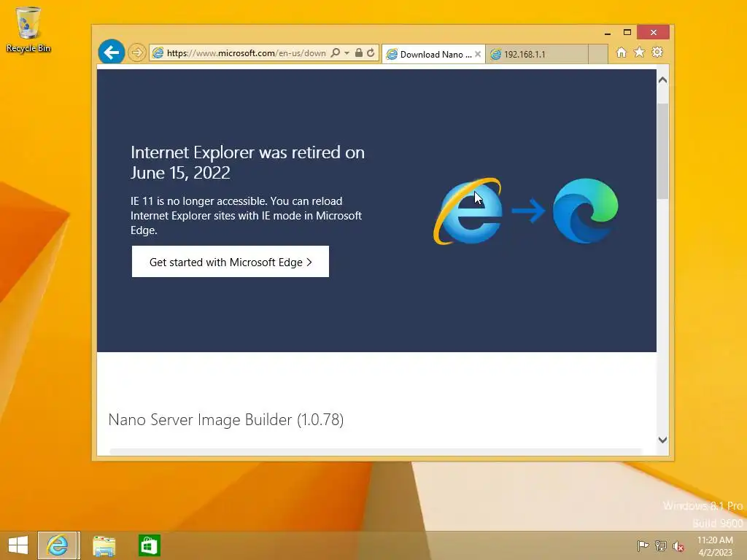This screenshot has width=747, height=560.
Task: Open Action Center flag in the tray
Action: point(643,545)
